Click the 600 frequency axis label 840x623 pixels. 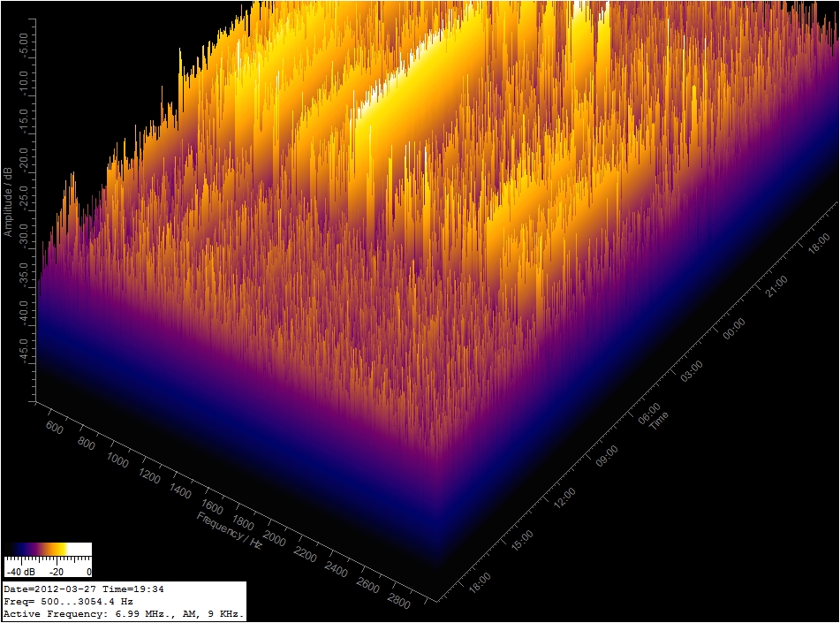[55, 428]
